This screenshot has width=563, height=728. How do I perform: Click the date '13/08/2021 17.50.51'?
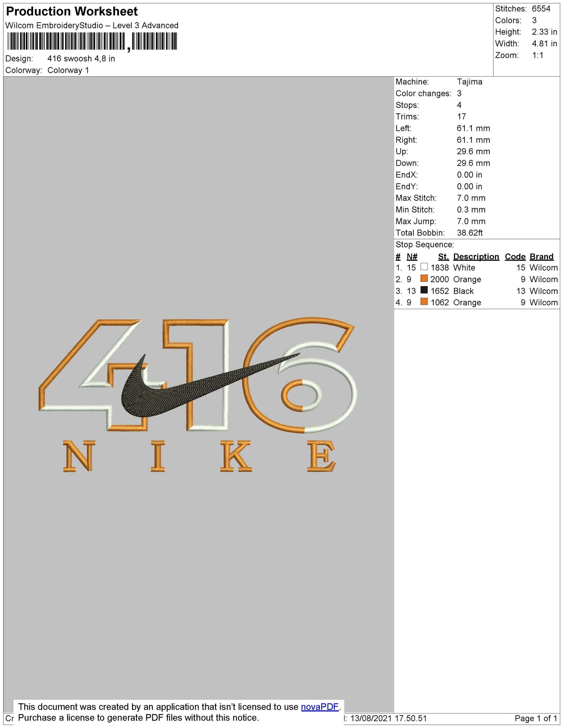(x=388, y=718)
